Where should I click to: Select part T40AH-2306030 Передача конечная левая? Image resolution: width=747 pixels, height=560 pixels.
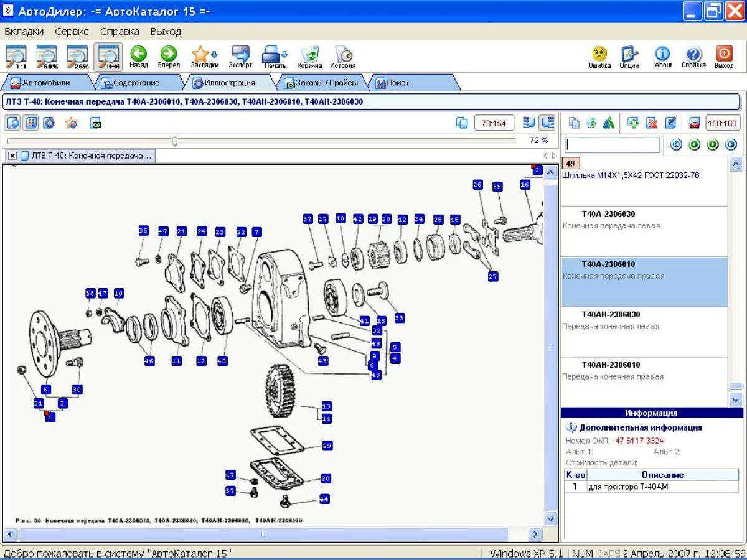click(x=644, y=332)
